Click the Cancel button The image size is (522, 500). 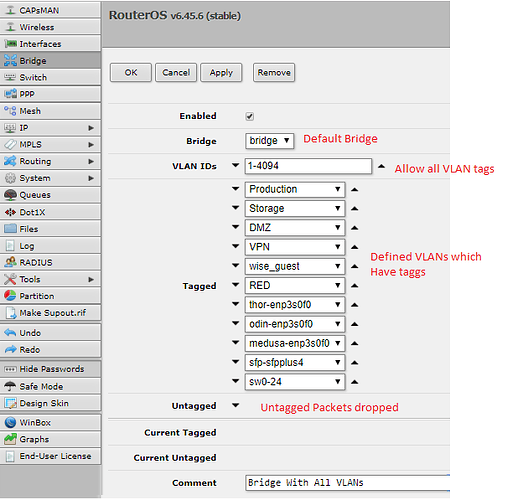176,73
